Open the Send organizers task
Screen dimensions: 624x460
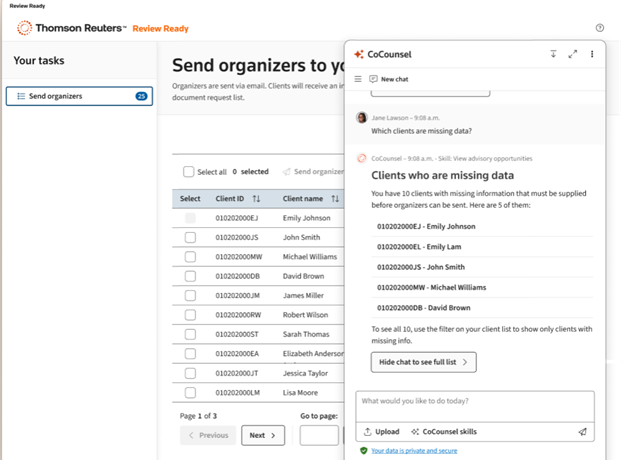pos(78,96)
